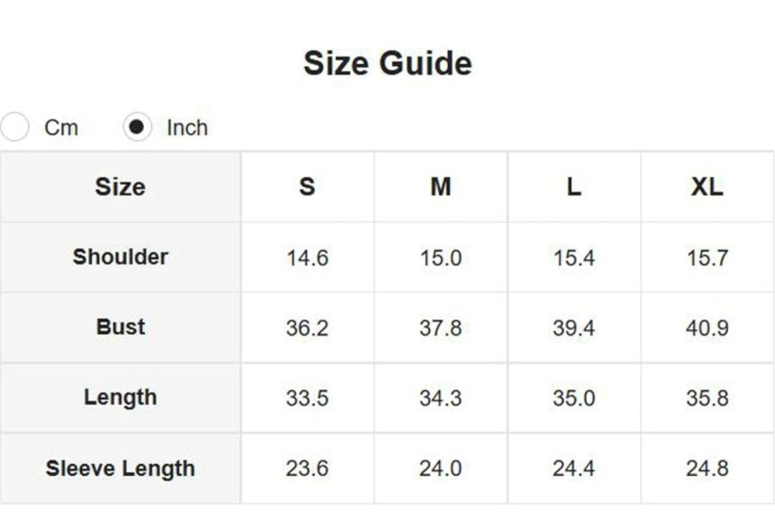Click the 37.8 bust value for M
The image size is (775, 532).
coord(441,328)
